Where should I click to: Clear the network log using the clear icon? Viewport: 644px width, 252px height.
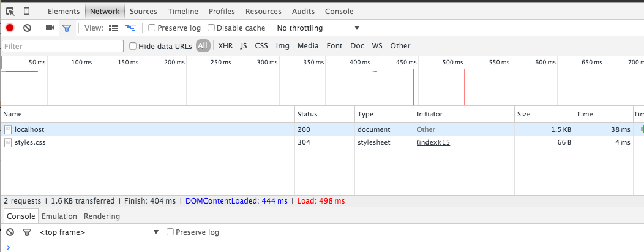click(27, 28)
